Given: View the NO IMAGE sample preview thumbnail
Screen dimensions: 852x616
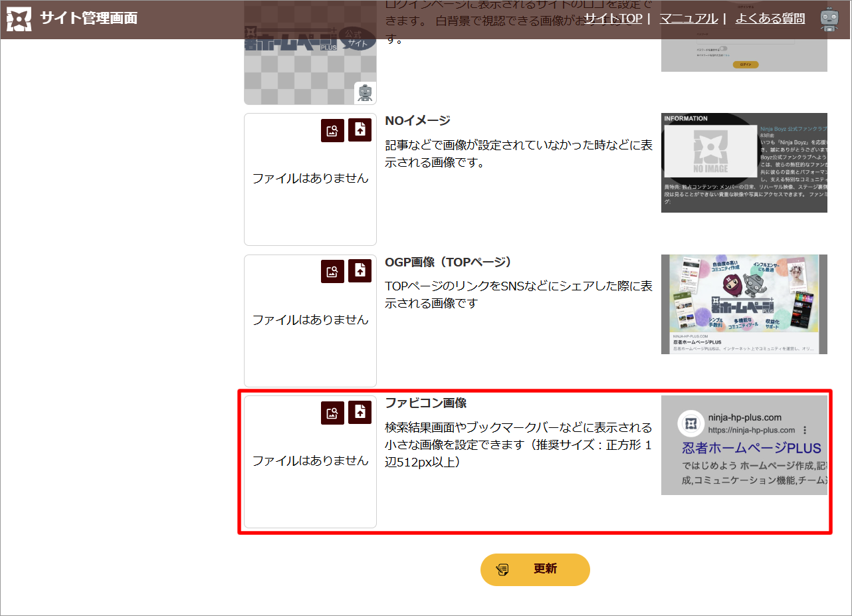Looking at the screenshot, I should (744, 163).
